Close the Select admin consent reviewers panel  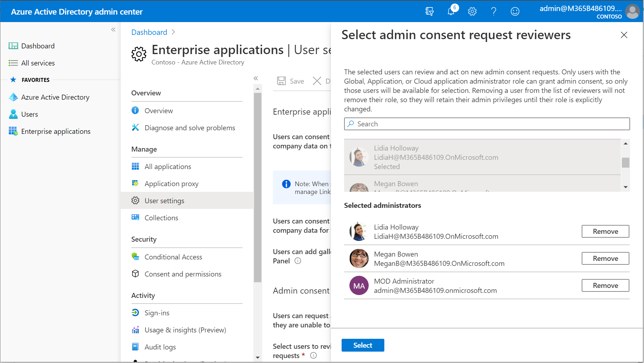click(x=624, y=35)
